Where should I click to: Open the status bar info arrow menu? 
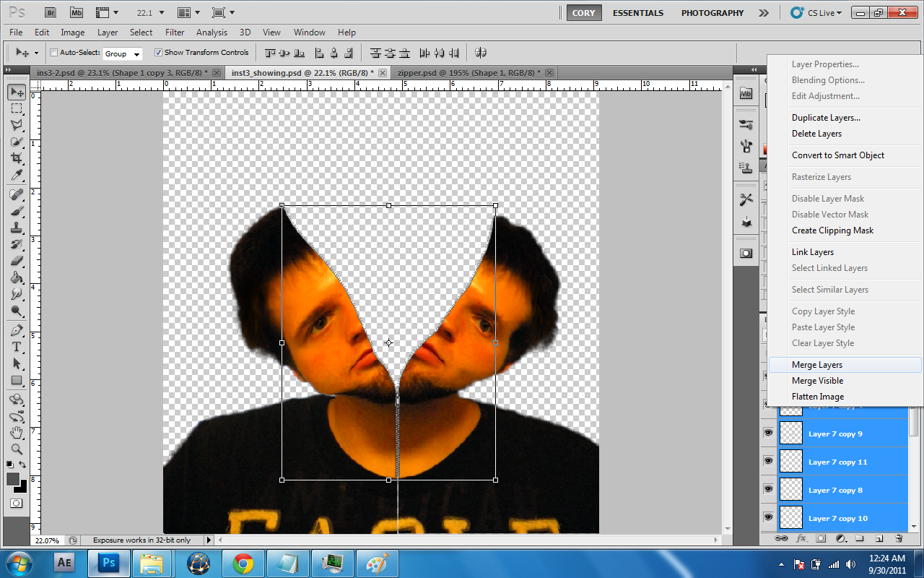[x=209, y=540]
